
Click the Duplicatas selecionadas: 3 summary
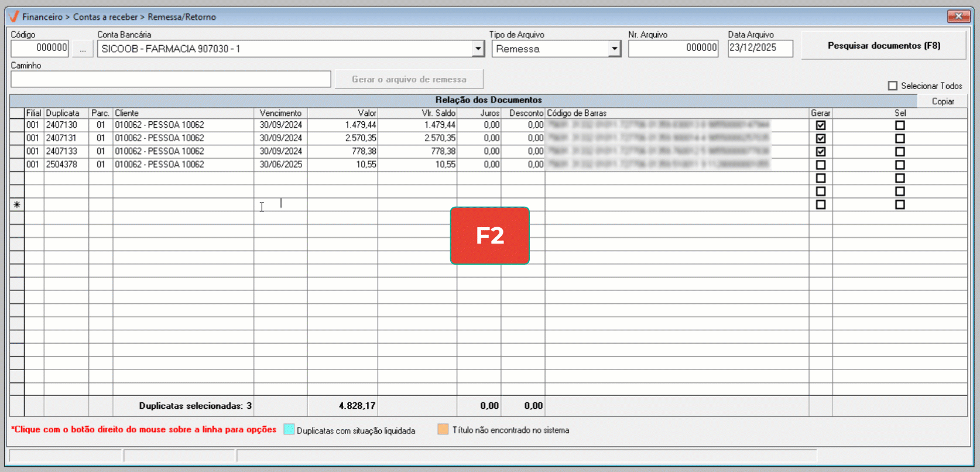point(195,406)
